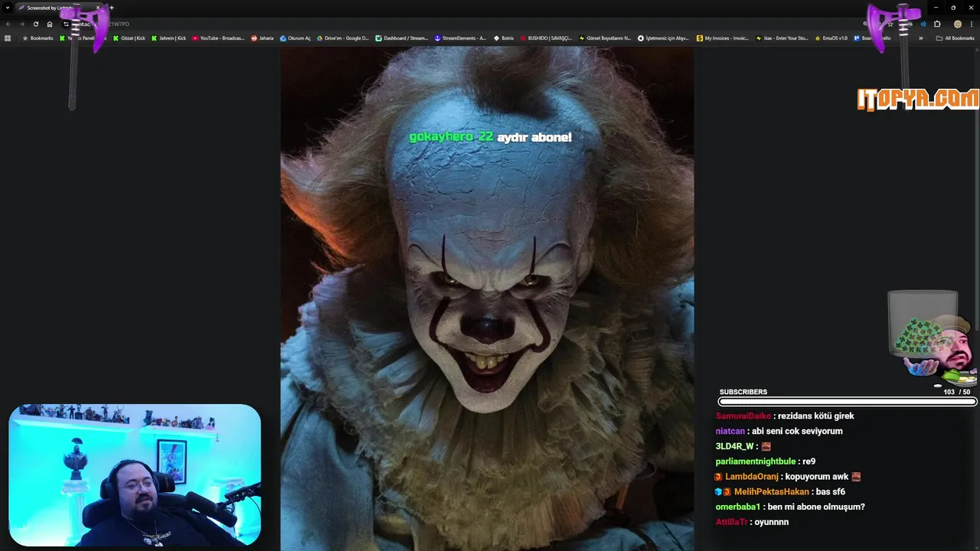Screen dimensions: 980x551
Task: Open the Görsel Boyutlarını bookmark
Action: coord(605,38)
